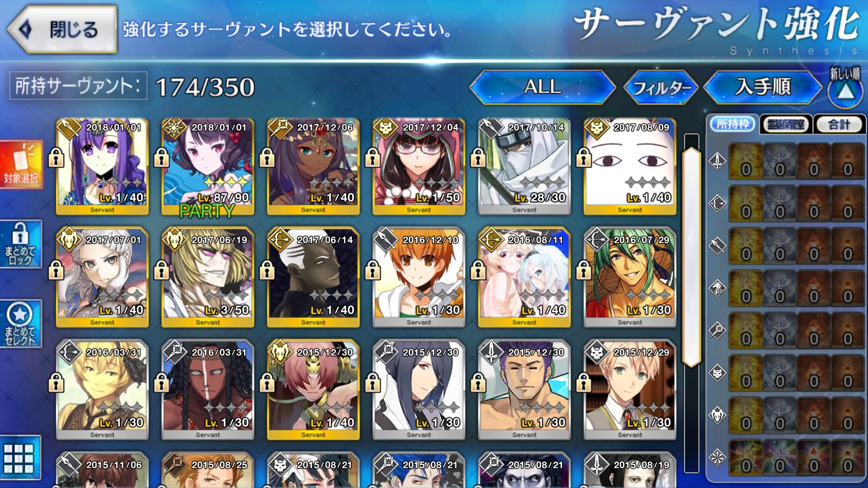The width and height of the screenshot is (868, 488).
Task: Select the Lv. 87/90 PARTY servant card
Action: pos(208,167)
